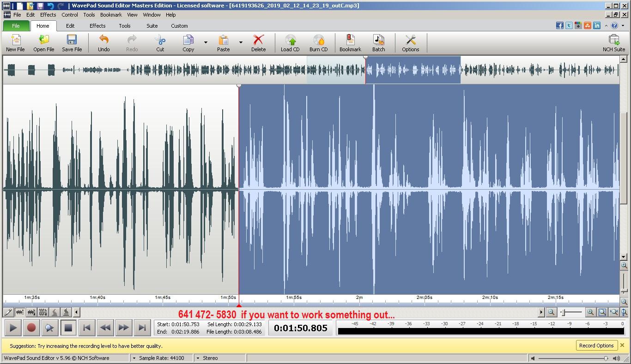This screenshot has height=364, width=631.
Task: Play the audio with the Play button
Action: tap(13, 328)
